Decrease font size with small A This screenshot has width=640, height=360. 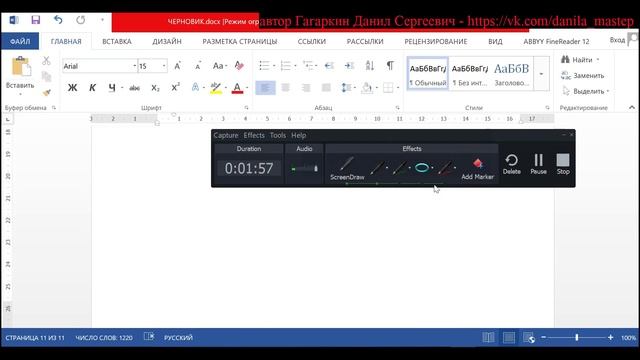198,66
